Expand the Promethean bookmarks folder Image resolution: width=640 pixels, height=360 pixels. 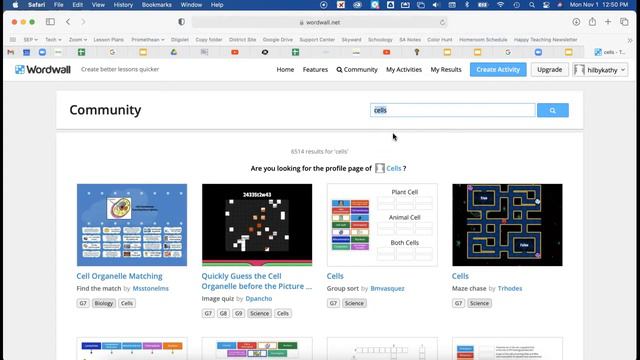click(148, 40)
